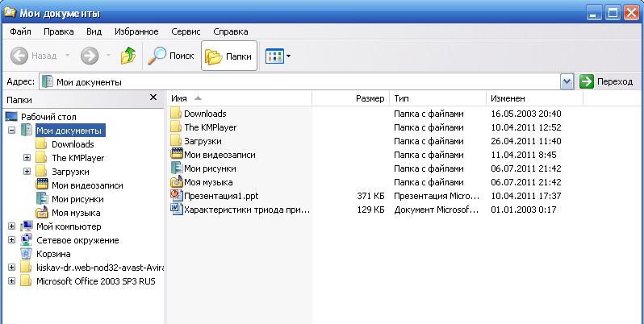Open Back button history dropdown arrow
Viewport: 644px width, 324px height.
point(67,56)
